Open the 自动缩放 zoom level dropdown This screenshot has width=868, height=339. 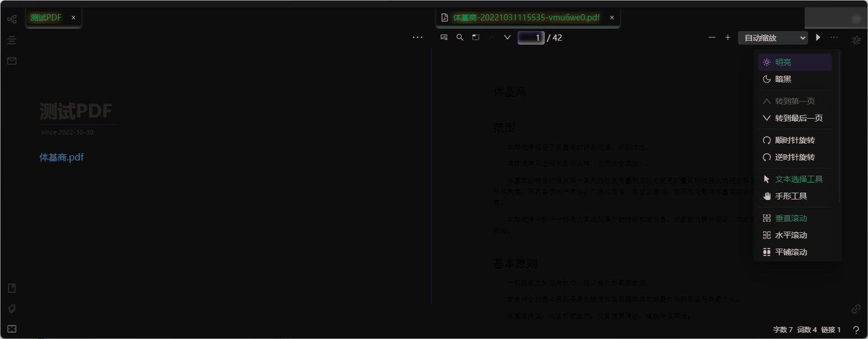772,37
